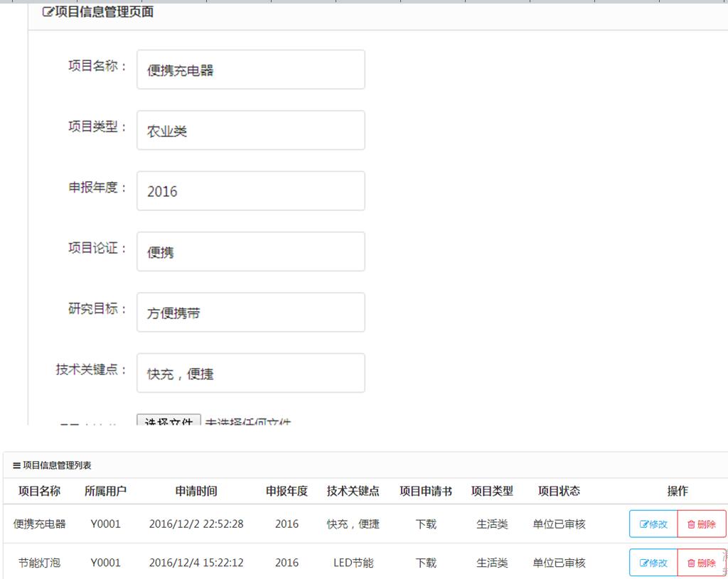Click into the 项目论证 text box

pyautogui.click(x=250, y=251)
